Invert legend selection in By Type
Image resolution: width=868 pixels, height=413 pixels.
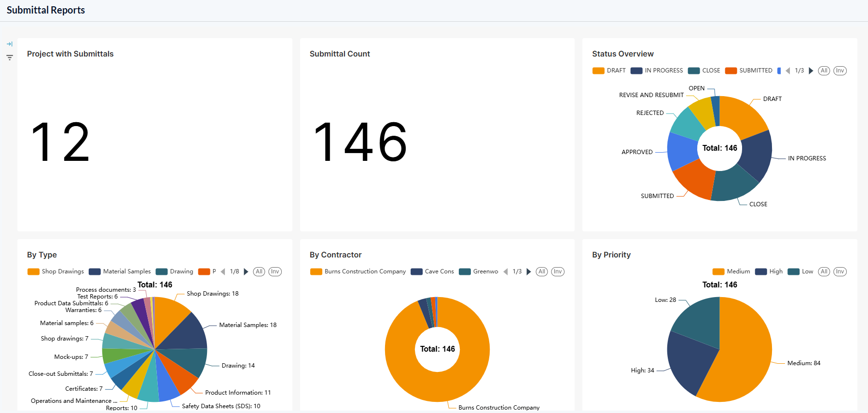coord(275,271)
